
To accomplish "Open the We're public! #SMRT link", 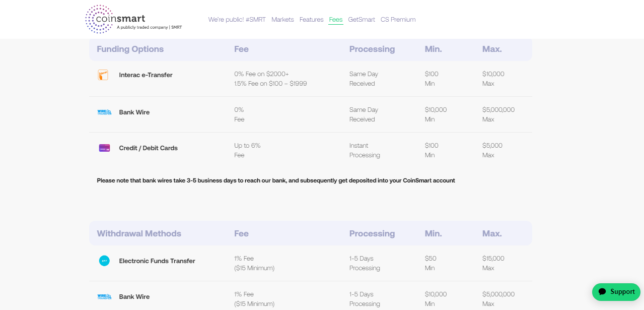I will (237, 20).
